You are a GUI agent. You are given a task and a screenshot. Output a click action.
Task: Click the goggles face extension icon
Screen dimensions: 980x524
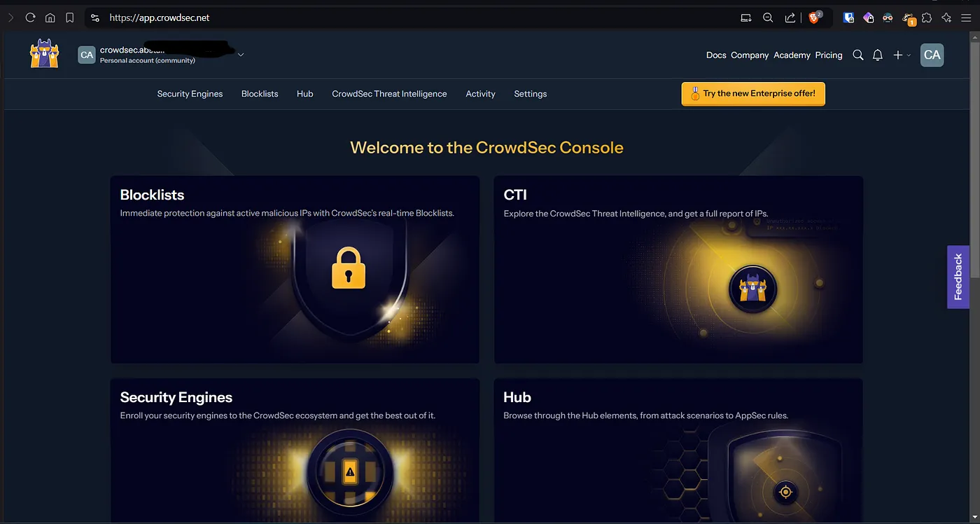pos(888,18)
